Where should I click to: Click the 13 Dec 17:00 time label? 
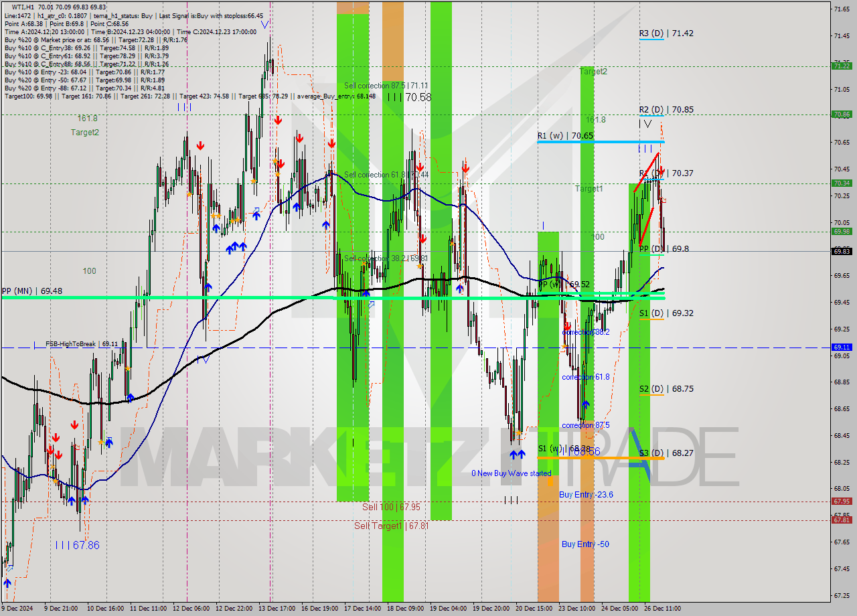coord(277,609)
